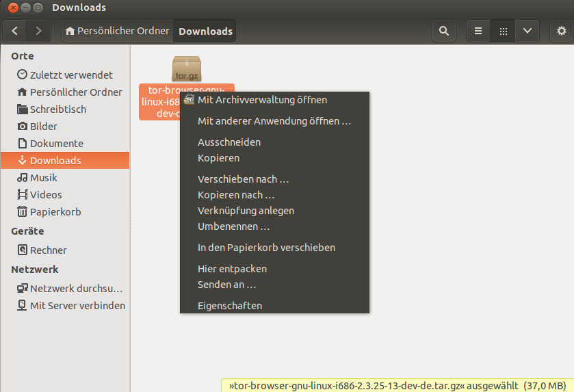Click the back navigation arrow
The width and height of the screenshot is (574, 392).
tap(15, 31)
